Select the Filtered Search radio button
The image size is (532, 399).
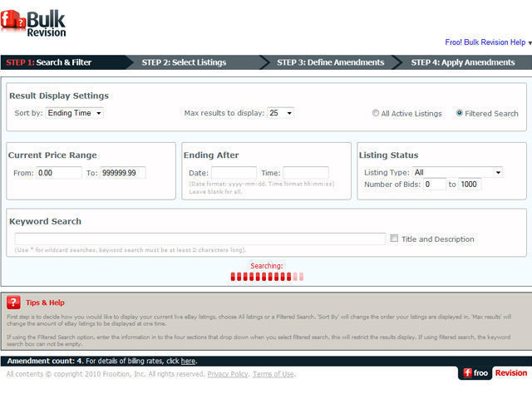(x=459, y=113)
